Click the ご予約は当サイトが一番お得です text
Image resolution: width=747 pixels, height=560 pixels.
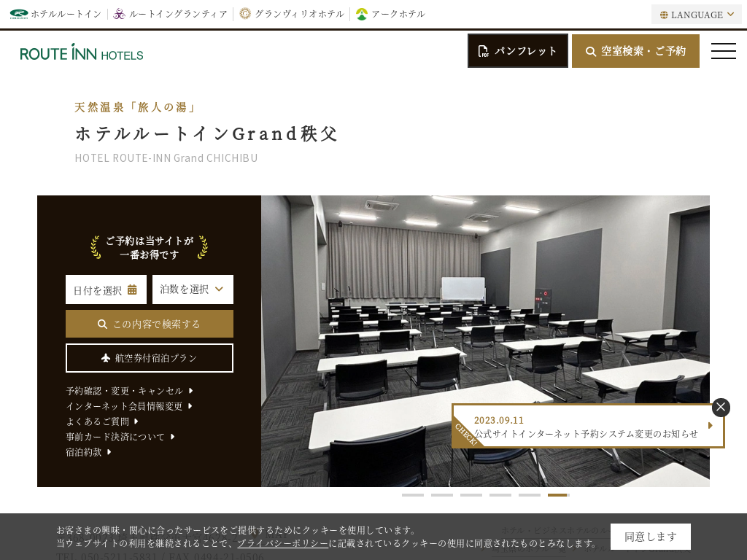(150, 248)
